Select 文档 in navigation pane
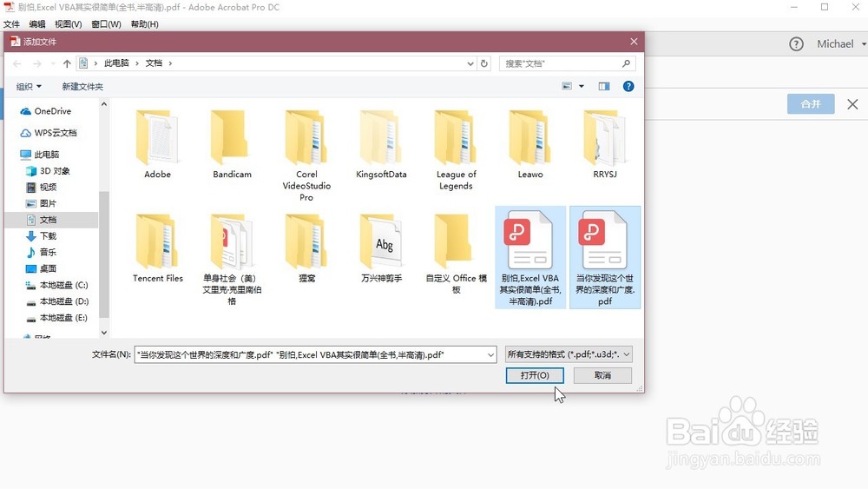The image size is (868, 489). tap(51, 220)
